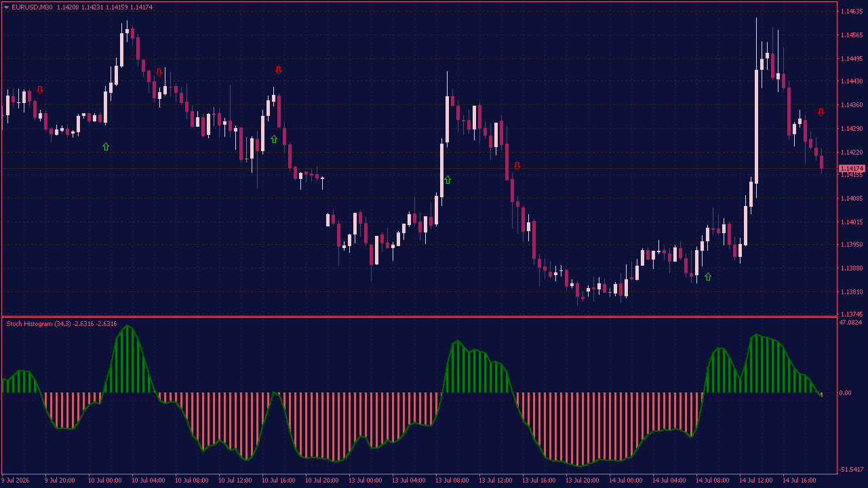Click the 1.13745 price scale label
The width and height of the screenshot is (868, 488).
tap(852, 314)
